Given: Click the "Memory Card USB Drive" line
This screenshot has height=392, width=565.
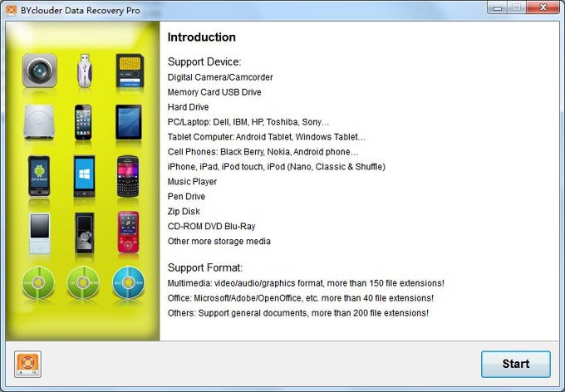Looking at the screenshot, I should click(x=214, y=92).
